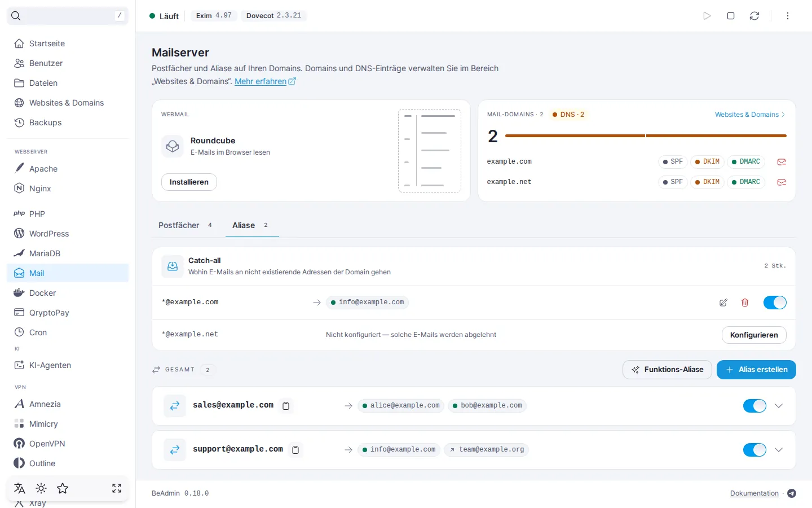
Task: Open Apache in the sidebar
Action: 68,169
